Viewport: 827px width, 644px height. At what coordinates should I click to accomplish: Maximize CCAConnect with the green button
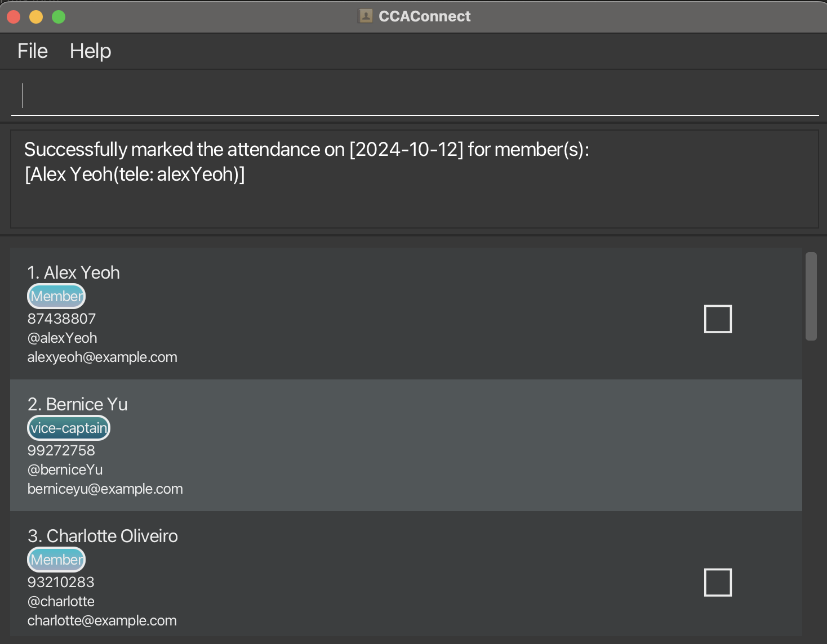pos(59,17)
